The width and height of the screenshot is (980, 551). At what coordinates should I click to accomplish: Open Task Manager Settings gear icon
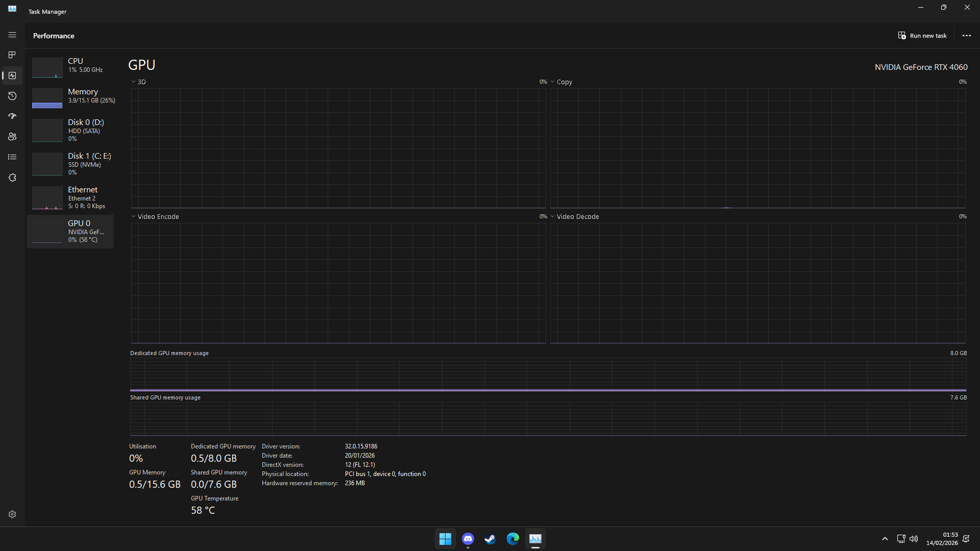12,514
